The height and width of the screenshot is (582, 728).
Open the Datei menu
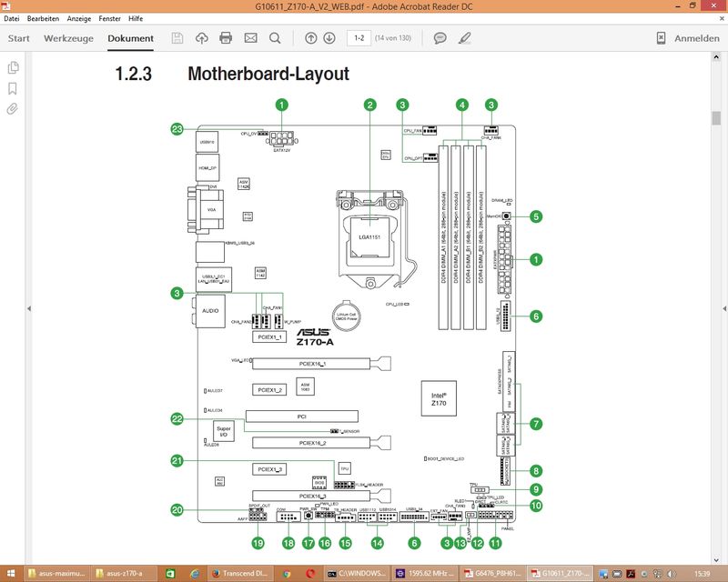(12, 18)
